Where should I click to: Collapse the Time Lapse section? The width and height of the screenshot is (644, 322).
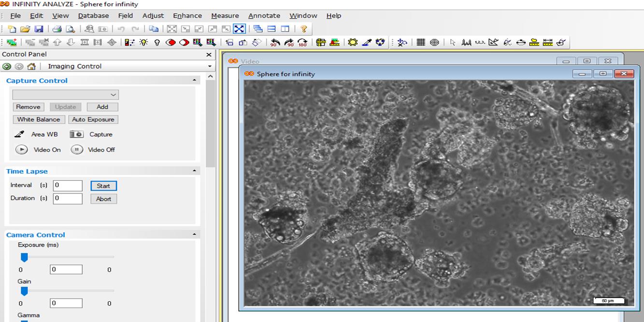click(x=195, y=171)
